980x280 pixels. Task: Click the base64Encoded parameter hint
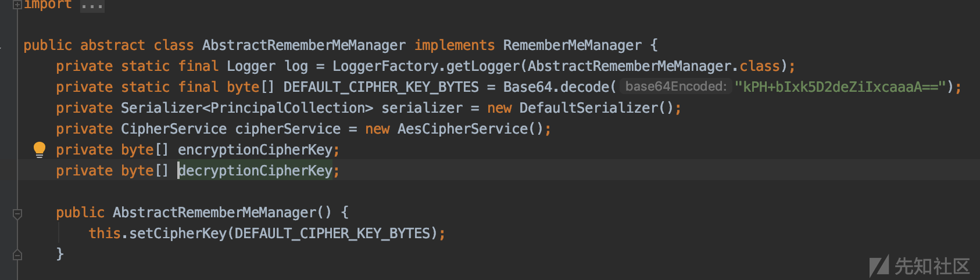(x=675, y=87)
